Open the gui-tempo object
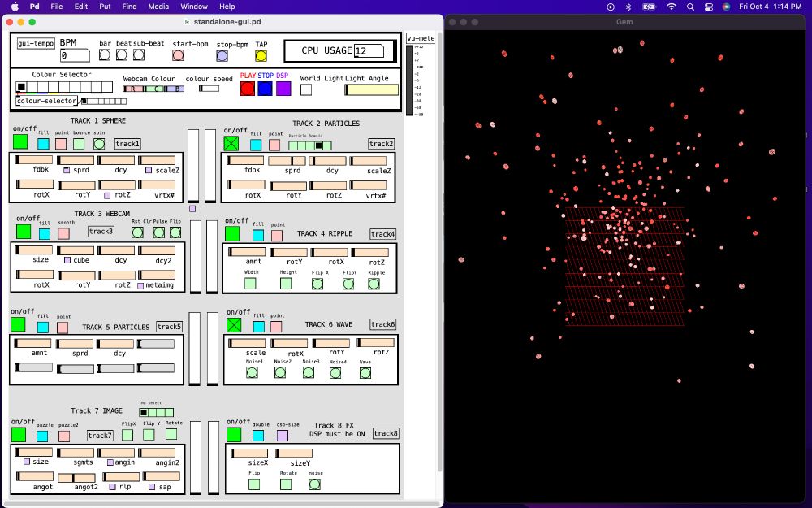Screen dimensions: 812x508 tap(36, 43)
